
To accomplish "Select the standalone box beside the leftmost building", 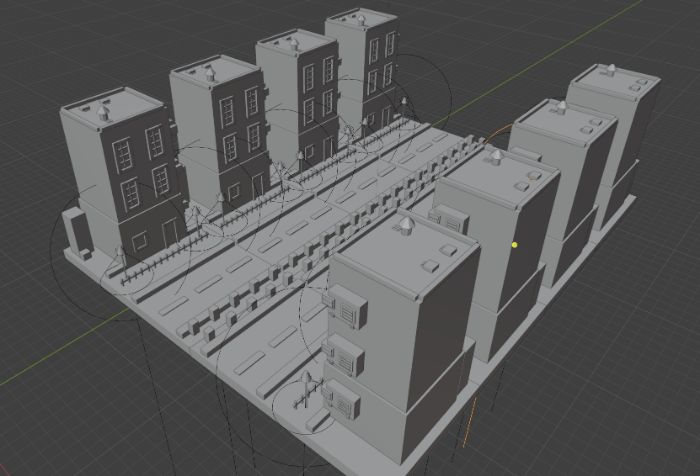I will coord(78,235).
